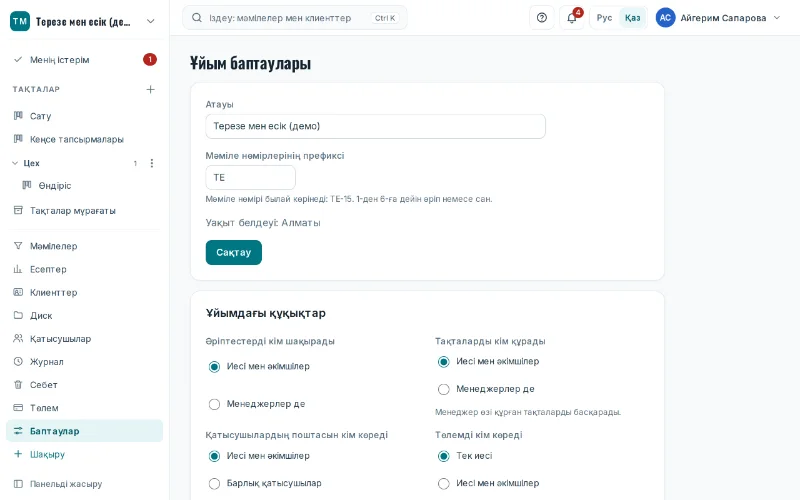Image resolution: width=800 pixels, height=500 pixels.
Task: Click the Баптаулар sliders icon
Action: click(x=18, y=431)
